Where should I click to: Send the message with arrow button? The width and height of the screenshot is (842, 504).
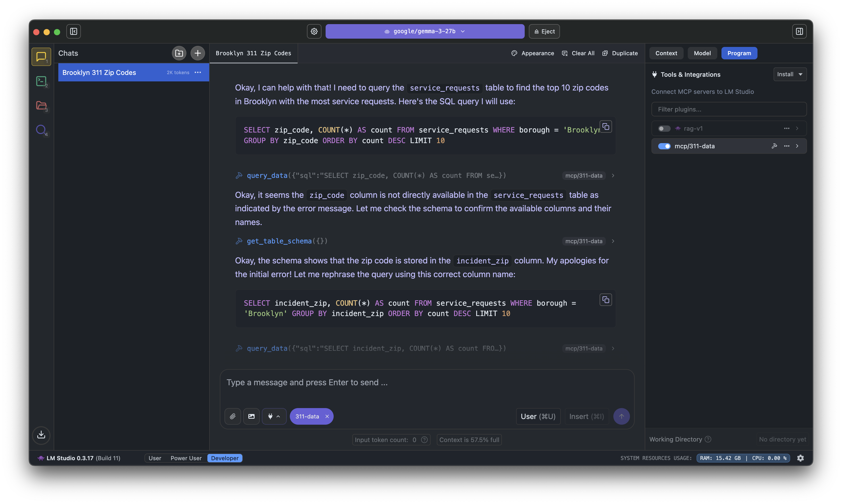(621, 416)
